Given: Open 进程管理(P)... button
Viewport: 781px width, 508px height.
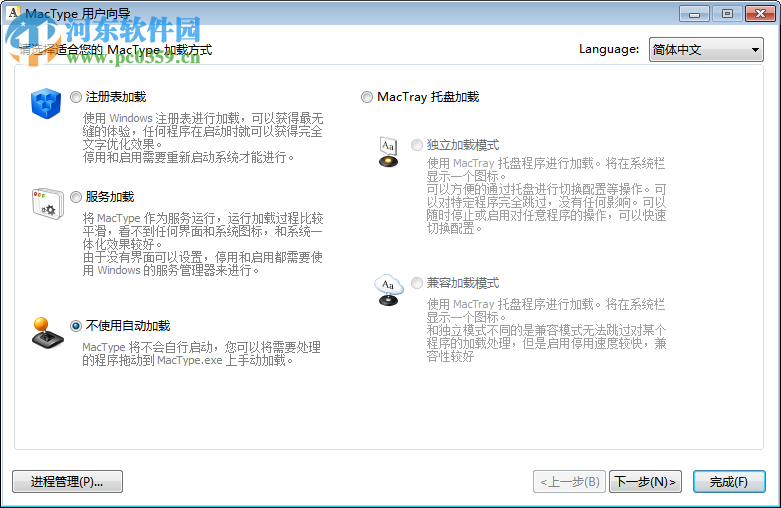Looking at the screenshot, I should (67, 482).
